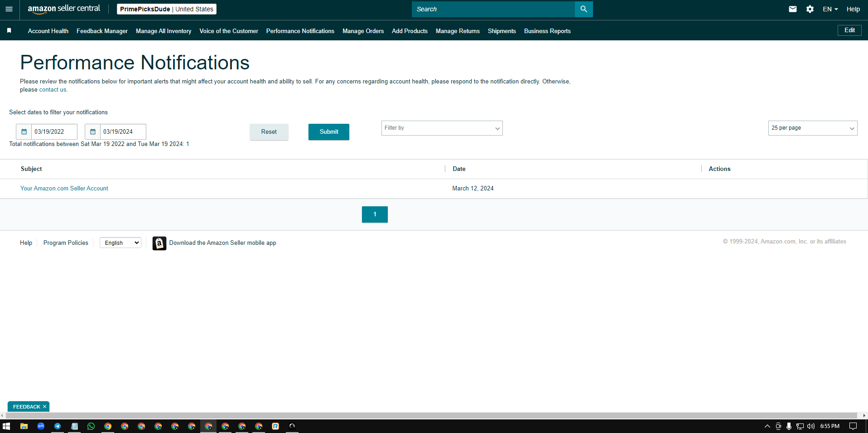Open the settings gear icon
This screenshot has height=433, width=868.
point(810,9)
